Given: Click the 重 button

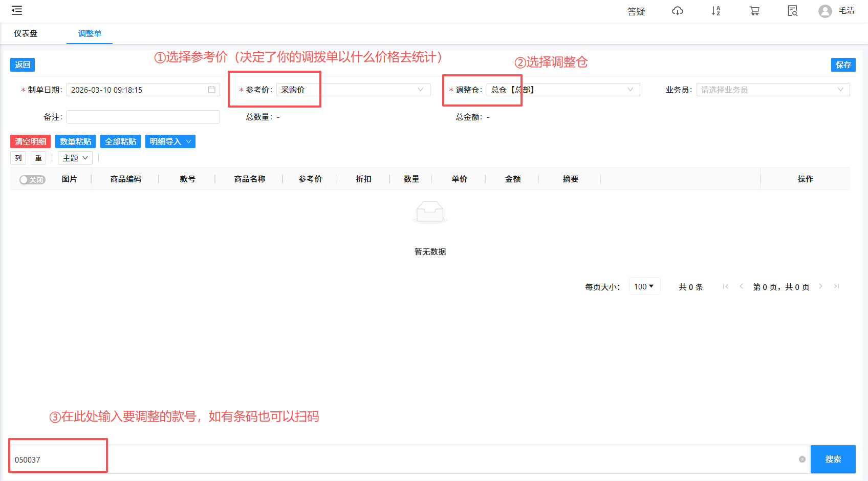Looking at the screenshot, I should pyautogui.click(x=38, y=158).
